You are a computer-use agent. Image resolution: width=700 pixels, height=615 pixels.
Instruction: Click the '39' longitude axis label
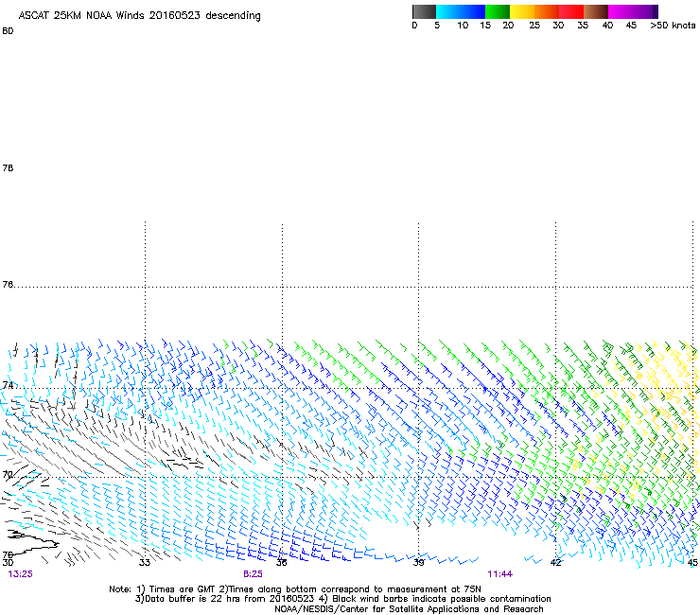[418, 562]
